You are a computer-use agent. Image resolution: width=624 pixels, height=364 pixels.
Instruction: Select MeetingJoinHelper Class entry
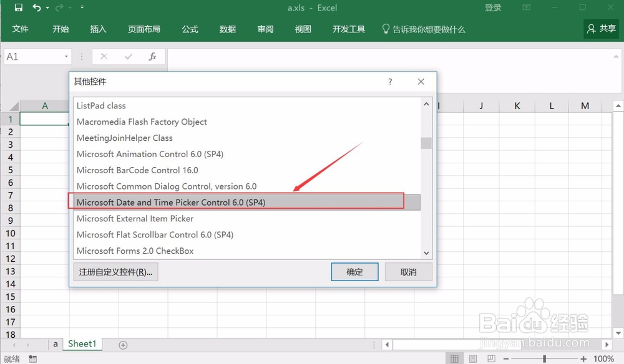[246, 138]
